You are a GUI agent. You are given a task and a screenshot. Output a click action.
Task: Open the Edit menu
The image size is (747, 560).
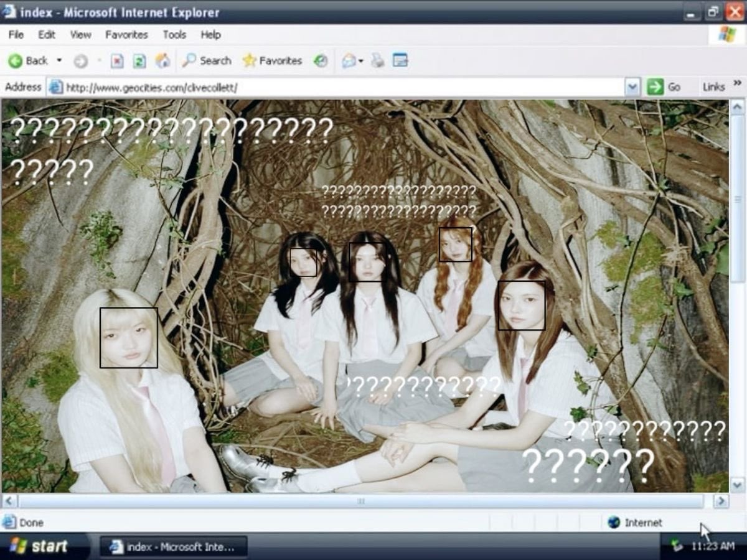coord(47,35)
